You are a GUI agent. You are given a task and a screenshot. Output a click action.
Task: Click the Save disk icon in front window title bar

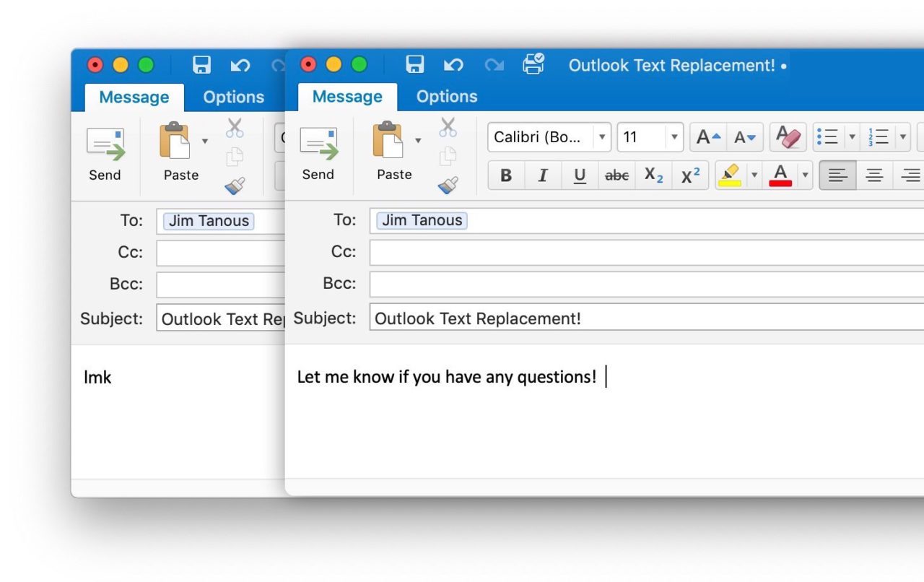(415, 64)
